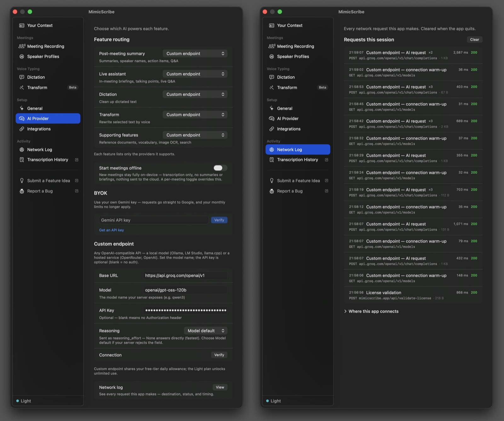The height and width of the screenshot is (421, 504).
Task: Click Transform wand icon in left window
Action: (x=22, y=87)
